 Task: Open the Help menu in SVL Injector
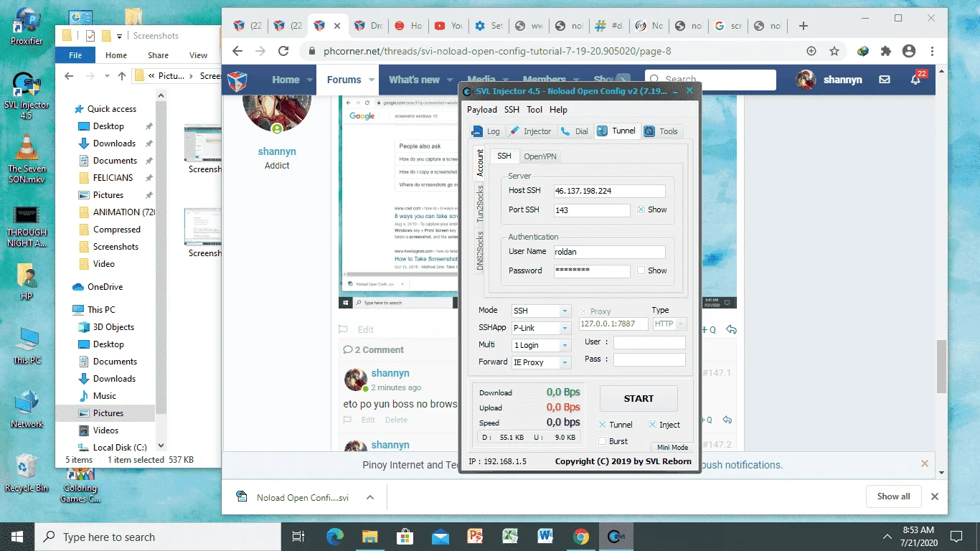click(x=558, y=110)
